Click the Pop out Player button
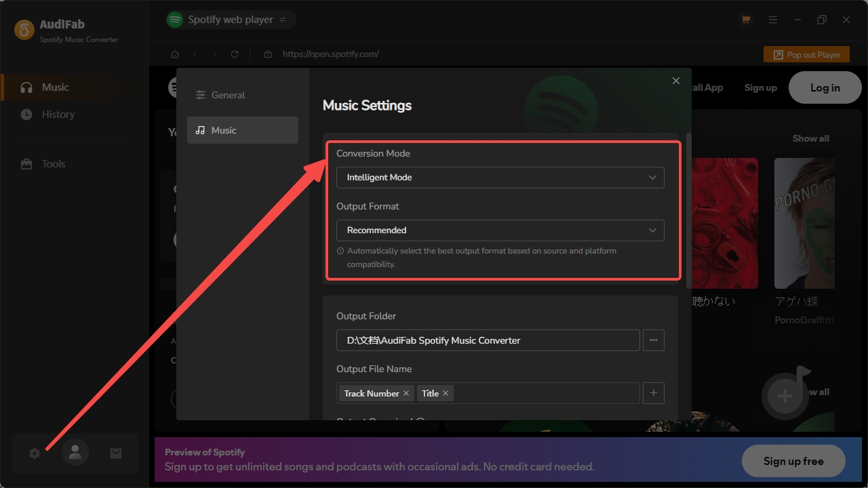Viewport: 868px width, 488px height. point(806,54)
